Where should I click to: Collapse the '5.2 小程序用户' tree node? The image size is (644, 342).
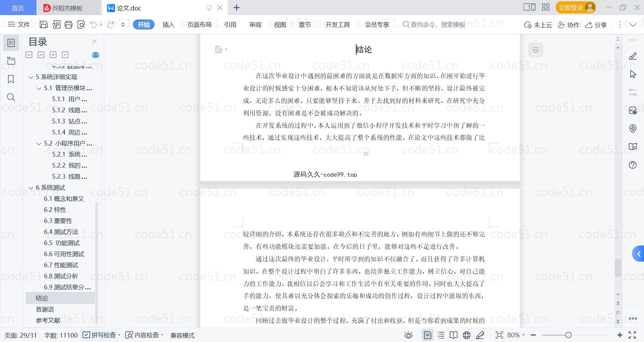tap(39, 144)
